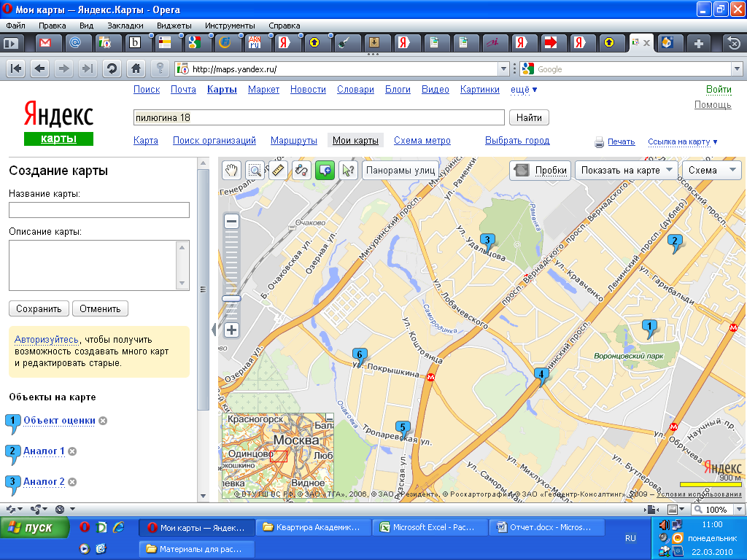Open the Виджеты menu

coord(174,26)
